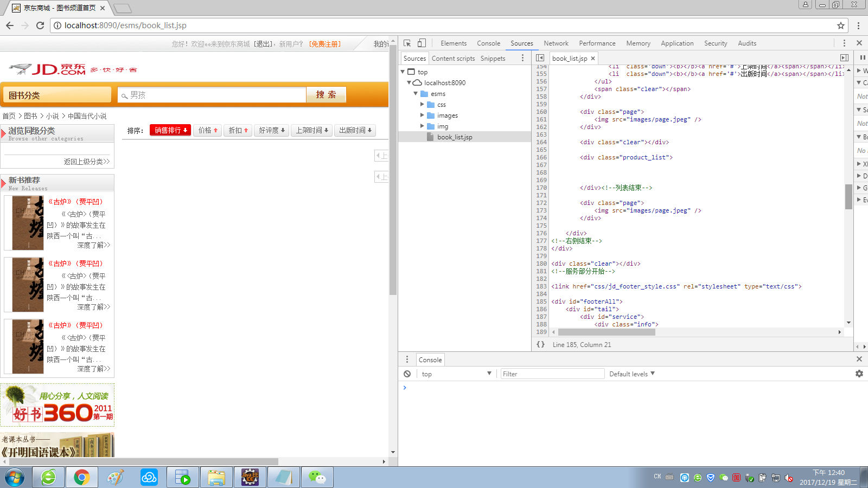Viewport: 868px width, 488px height.
Task: Click the 搜索 search button
Action: click(326, 94)
